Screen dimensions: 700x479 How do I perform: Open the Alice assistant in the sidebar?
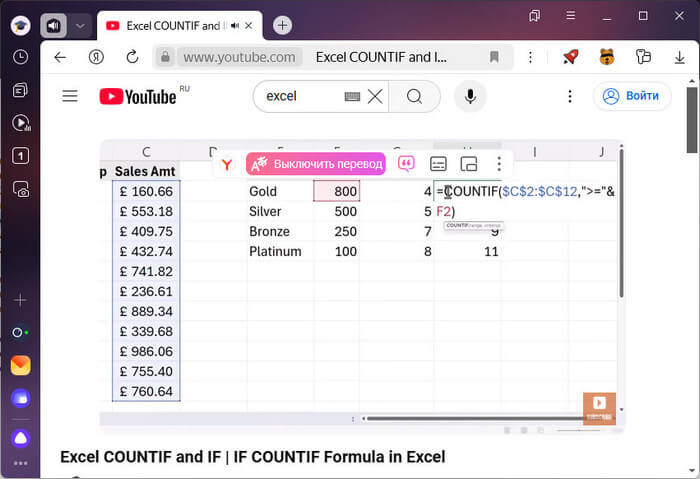tap(20, 437)
